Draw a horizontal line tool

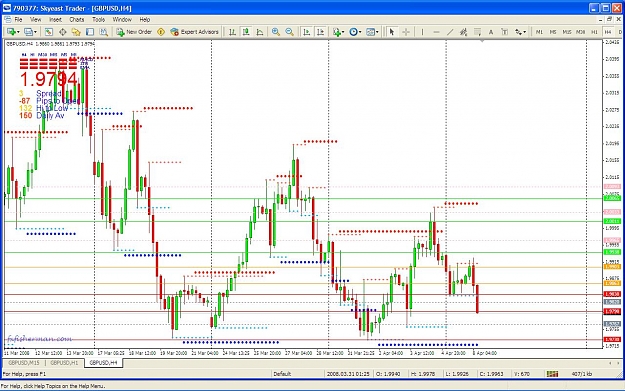436,32
